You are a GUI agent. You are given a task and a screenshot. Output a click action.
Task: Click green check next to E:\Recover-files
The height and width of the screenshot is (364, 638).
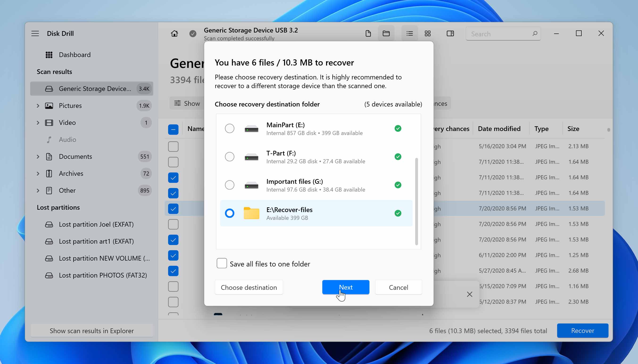pos(398,213)
